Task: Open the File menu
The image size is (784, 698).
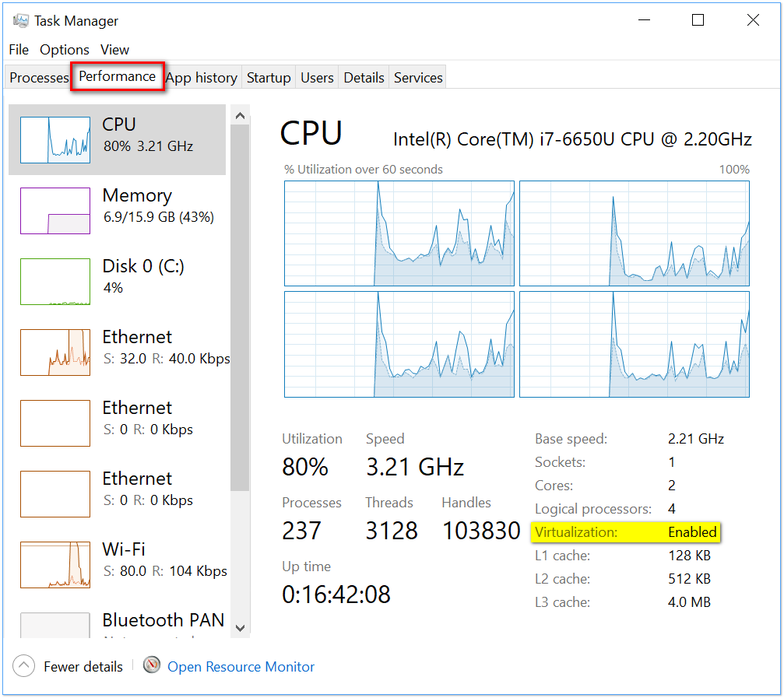Action: 19,50
